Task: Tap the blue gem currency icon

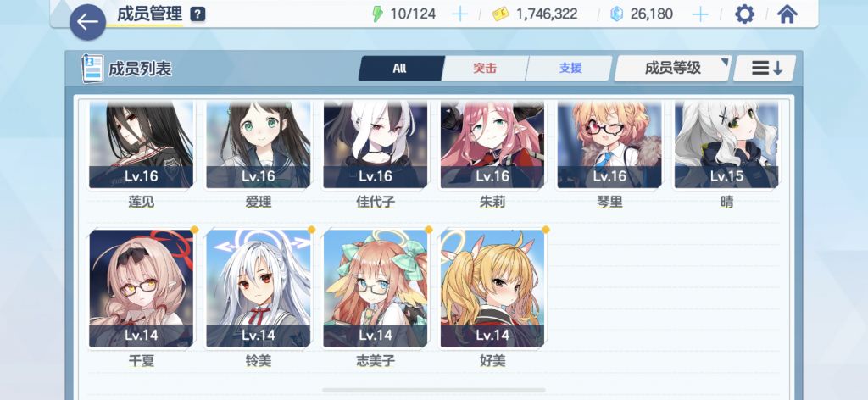Action: click(x=617, y=14)
